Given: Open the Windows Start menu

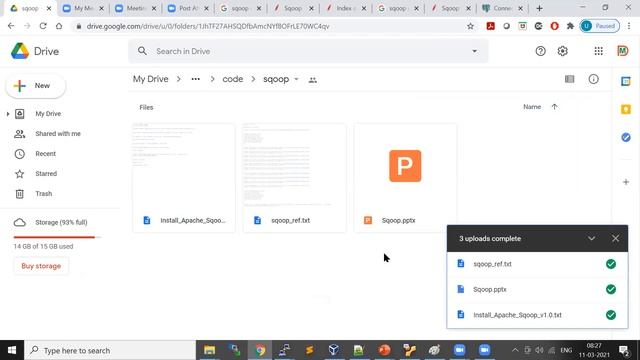Looking at the screenshot, I should (12, 350).
